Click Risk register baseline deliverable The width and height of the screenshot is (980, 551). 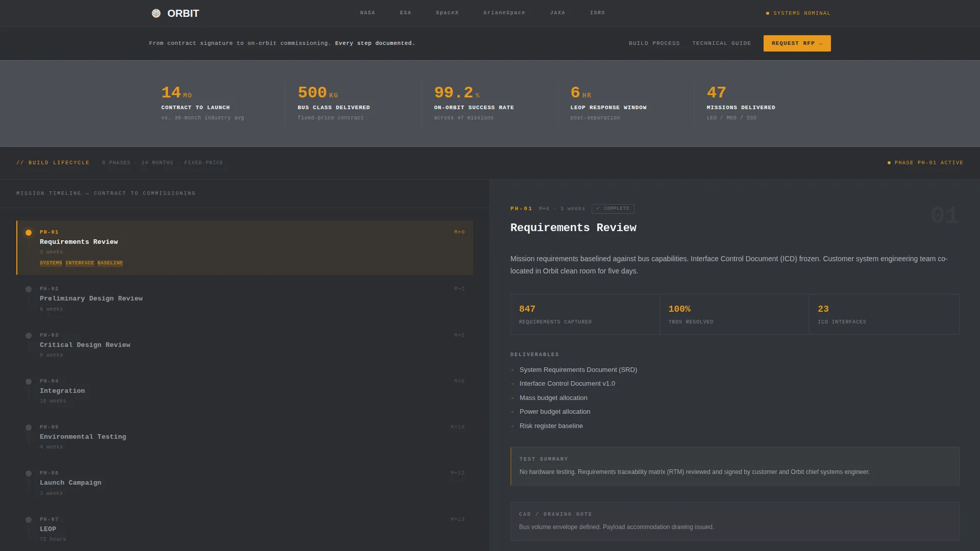tap(551, 426)
